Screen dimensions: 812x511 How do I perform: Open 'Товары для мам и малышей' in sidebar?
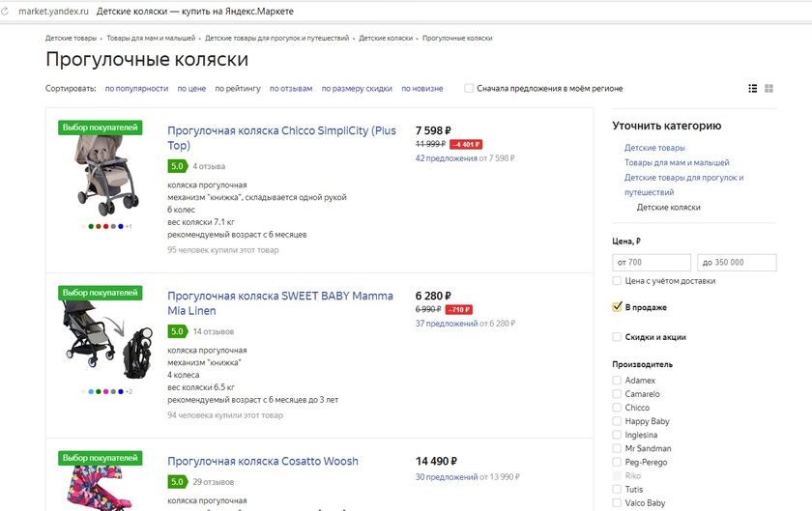pos(677,162)
